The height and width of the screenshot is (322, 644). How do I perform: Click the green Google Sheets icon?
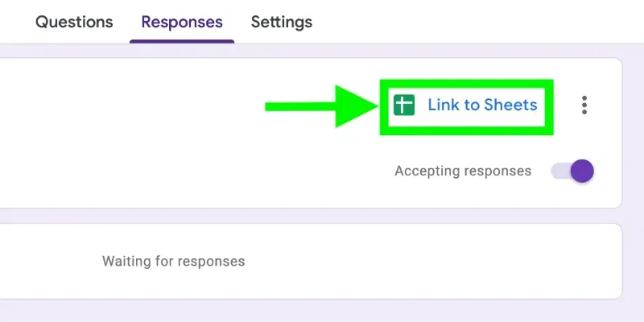click(404, 105)
